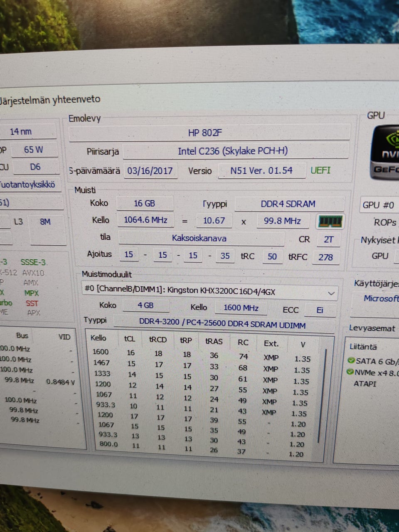Click the tRC value 50
This screenshot has width=399, height=532.
click(272, 256)
